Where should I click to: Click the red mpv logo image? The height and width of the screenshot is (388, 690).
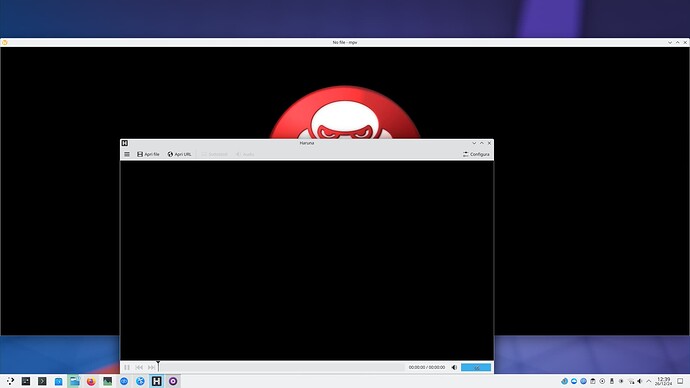click(345, 112)
